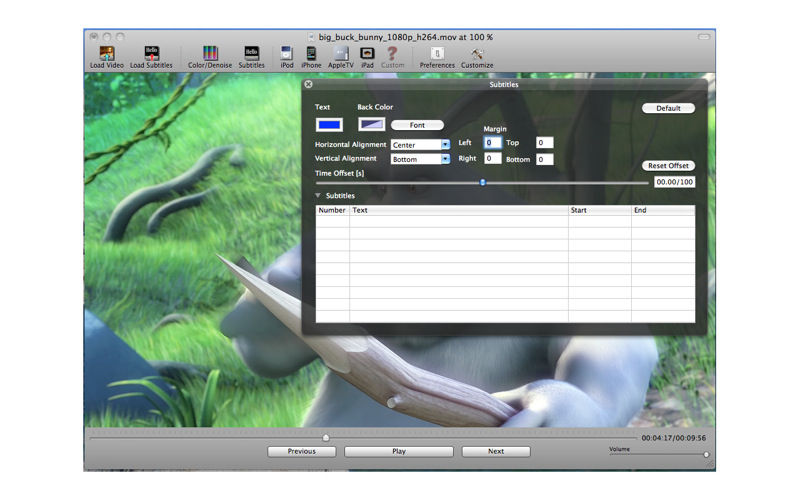Toggle the Subtitles panel toolbar icon
This screenshot has height=500, width=800.
click(x=252, y=57)
